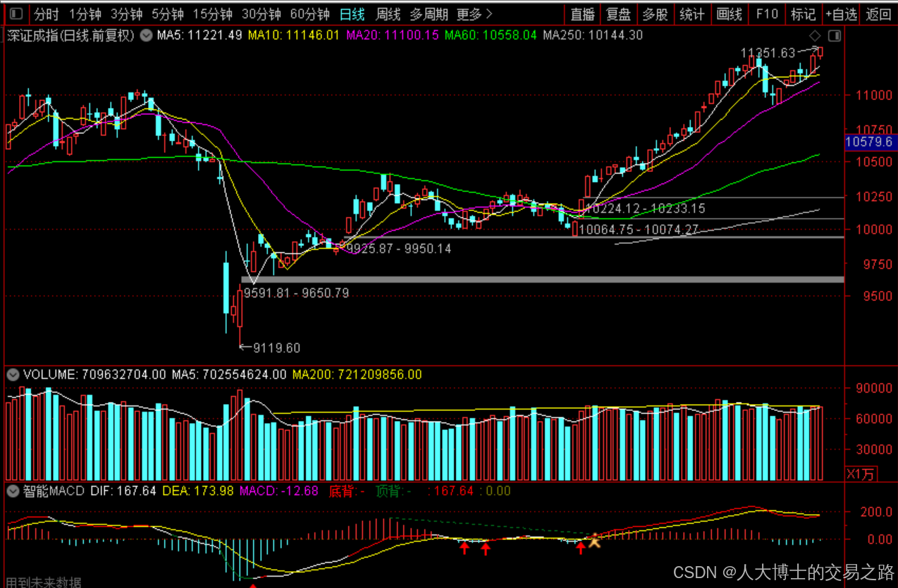Image resolution: width=898 pixels, height=588 pixels.
Task: Open the 直播 live button
Action: [583, 14]
